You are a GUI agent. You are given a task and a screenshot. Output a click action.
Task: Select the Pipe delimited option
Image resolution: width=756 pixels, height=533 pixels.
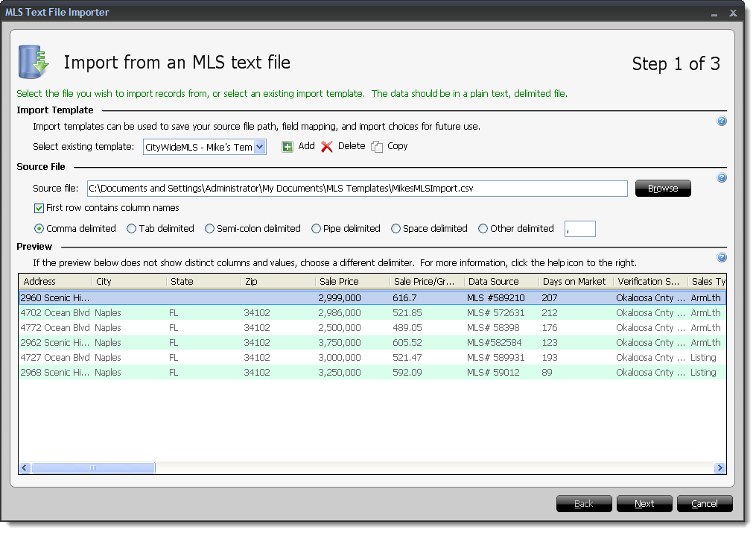point(317,228)
